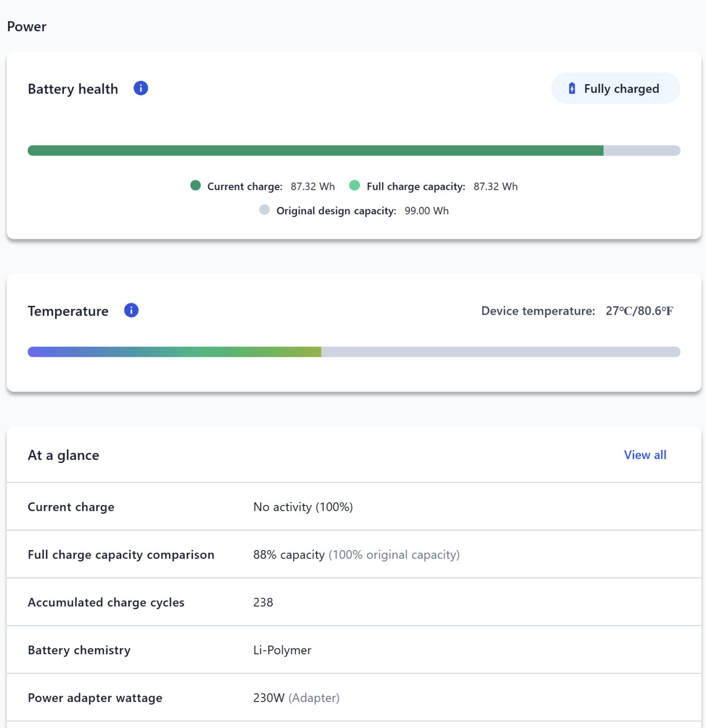Image resolution: width=706 pixels, height=728 pixels.
Task: Click the Power section heading
Action: pos(26,27)
